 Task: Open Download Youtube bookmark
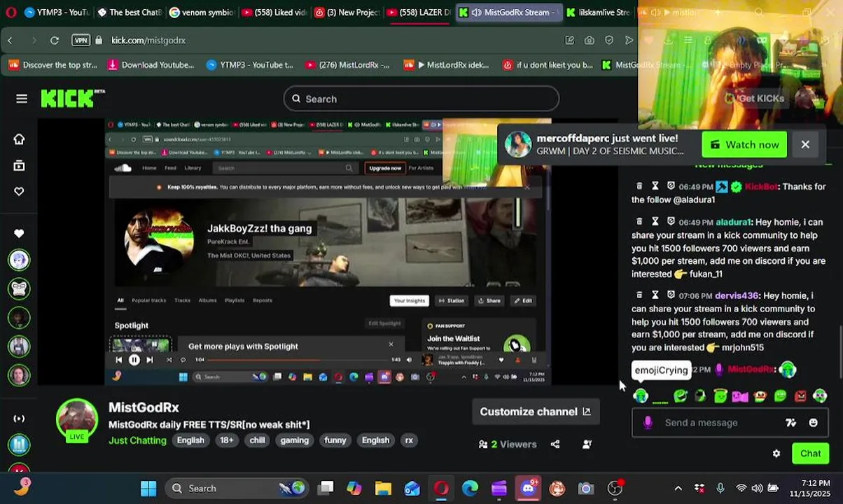pos(151,65)
